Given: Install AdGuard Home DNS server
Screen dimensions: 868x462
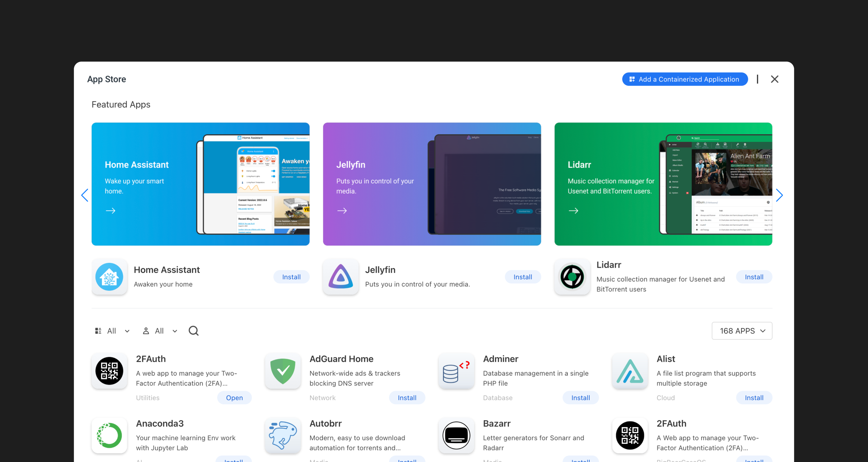Looking at the screenshot, I should pos(407,397).
